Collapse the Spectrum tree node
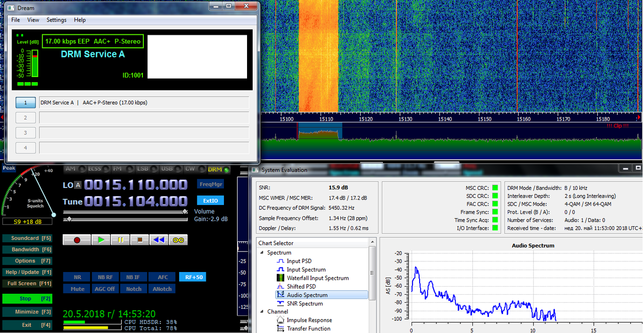This screenshot has width=644, height=333. 262,252
